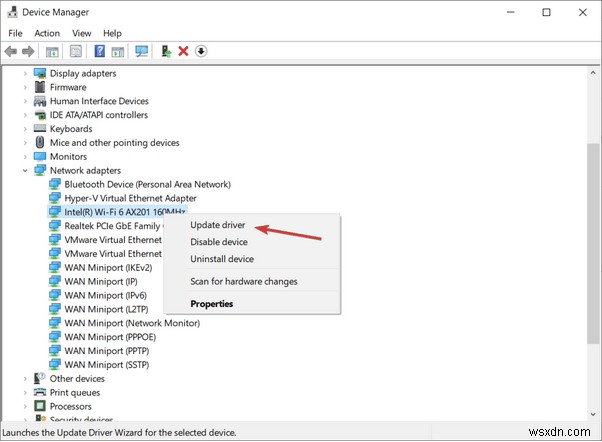Expand the Keyboards node
This screenshot has height=442, width=602.
[25, 129]
